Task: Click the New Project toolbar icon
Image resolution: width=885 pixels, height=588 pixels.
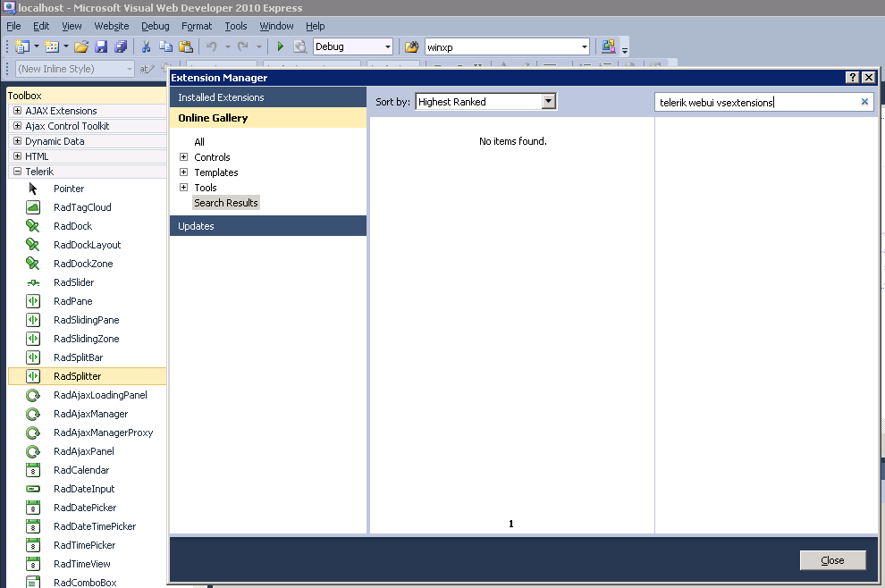Action: point(22,46)
